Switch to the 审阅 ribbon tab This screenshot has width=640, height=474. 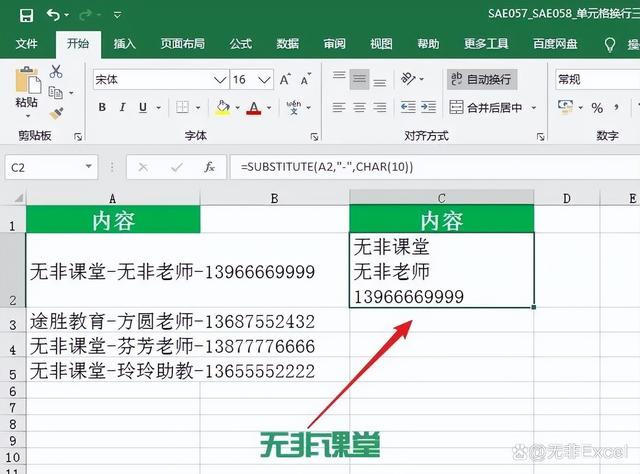pos(335,44)
